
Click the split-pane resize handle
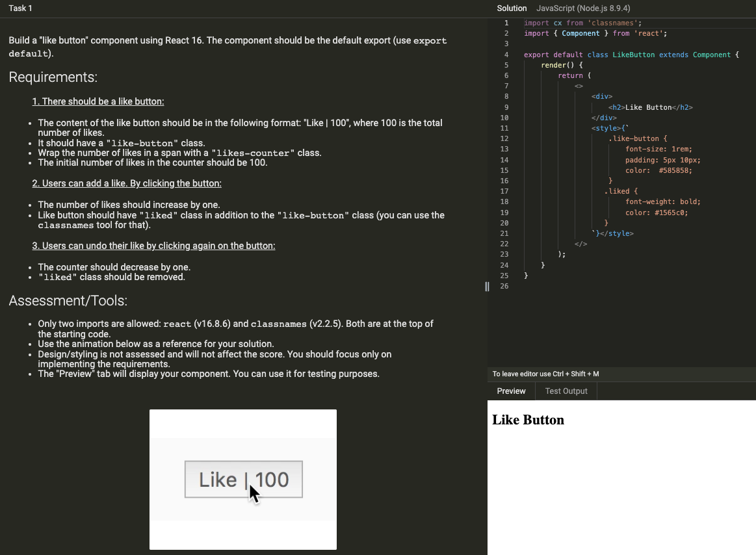(x=487, y=287)
